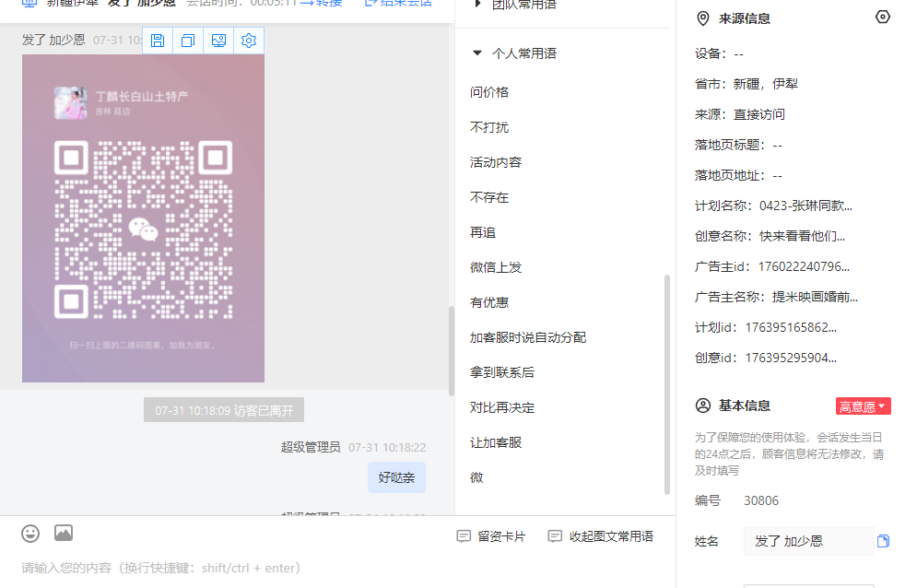Click the 省市 value 新疆，伊犁
Screen dimensions: 905x588
[x=766, y=84]
